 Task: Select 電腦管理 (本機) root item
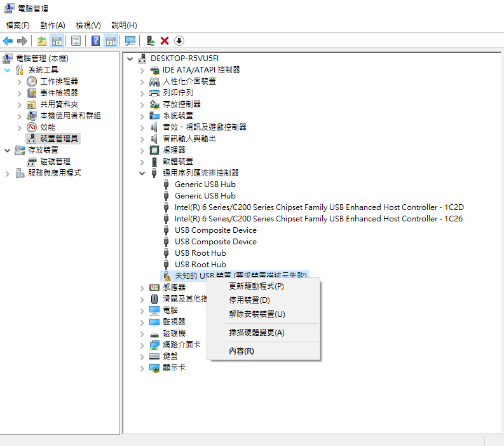pos(43,59)
